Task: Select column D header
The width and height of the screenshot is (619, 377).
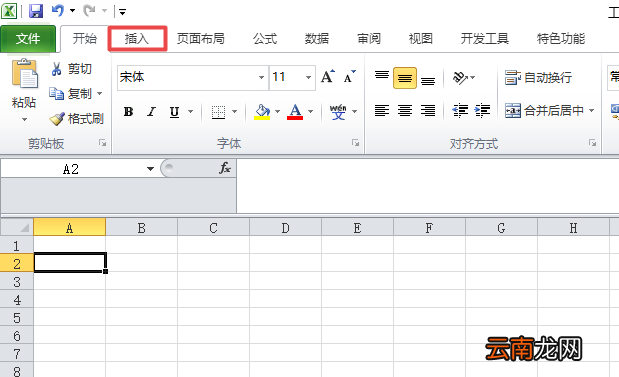Action: pos(285,228)
